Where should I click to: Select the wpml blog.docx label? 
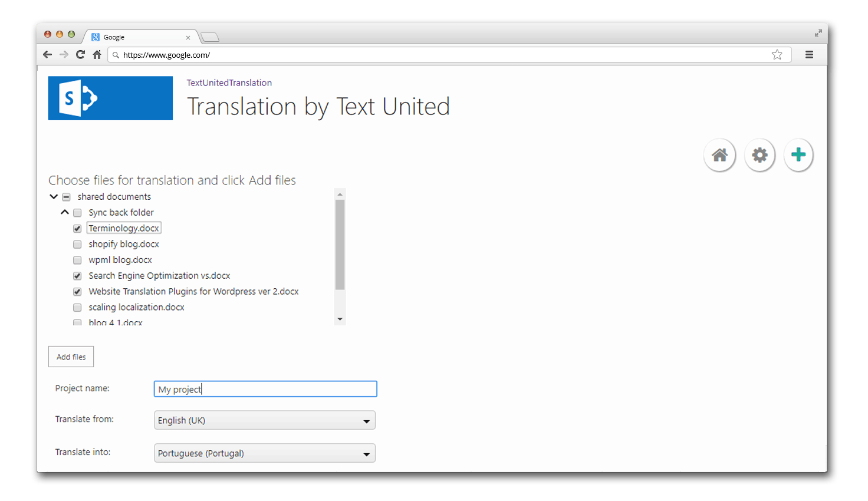click(120, 260)
